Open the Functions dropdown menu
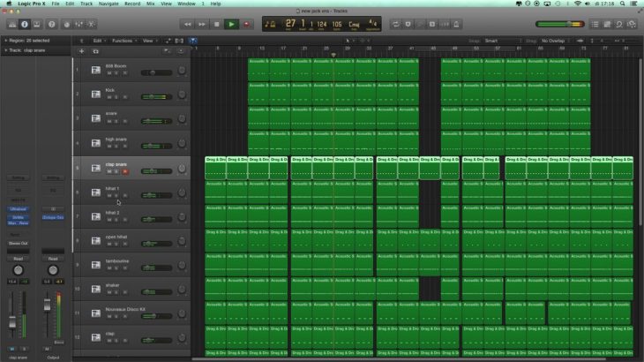The width and height of the screenshot is (644, 362). tap(124, 41)
